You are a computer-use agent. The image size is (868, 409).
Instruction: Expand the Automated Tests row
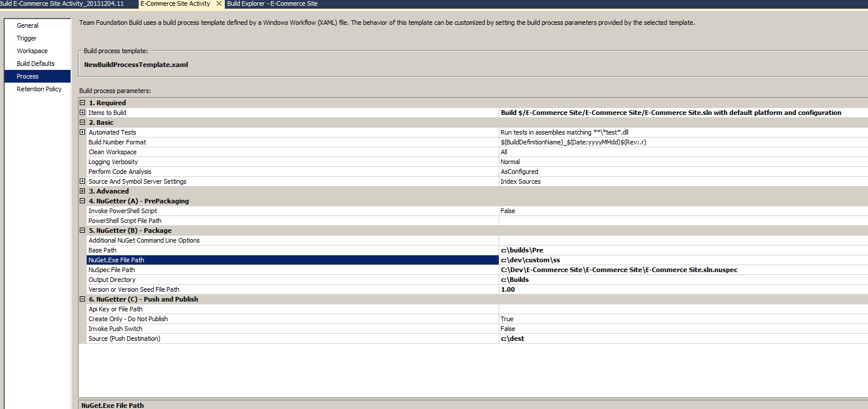click(83, 132)
